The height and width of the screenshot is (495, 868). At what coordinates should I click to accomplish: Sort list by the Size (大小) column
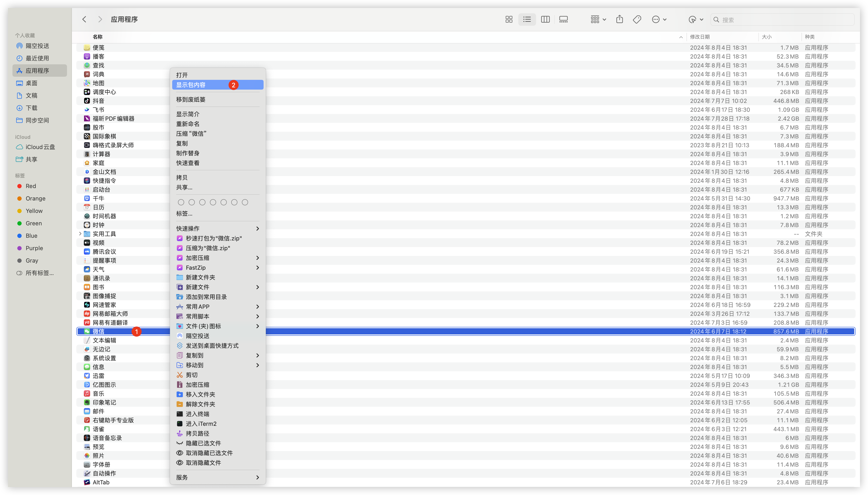(x=767, y=37)
